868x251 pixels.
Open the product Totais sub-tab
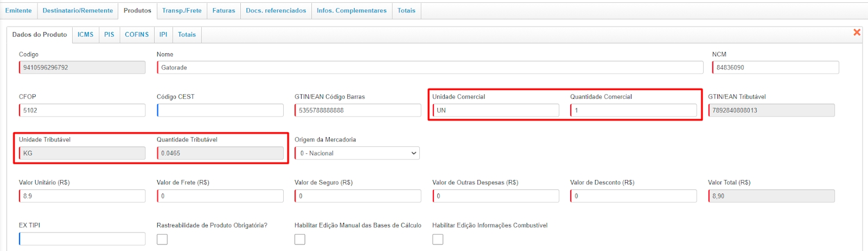point(187,34)
